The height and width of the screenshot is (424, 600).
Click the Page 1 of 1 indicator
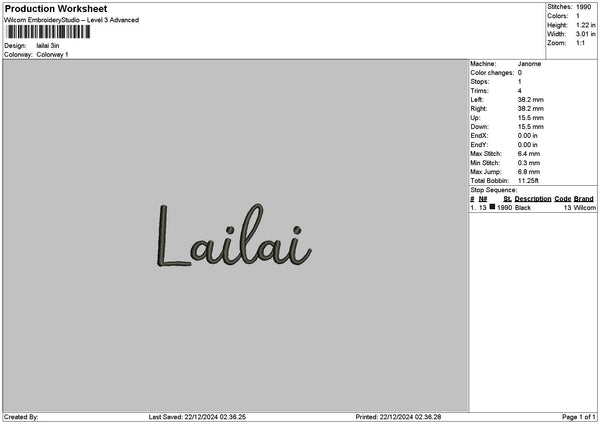579,417
